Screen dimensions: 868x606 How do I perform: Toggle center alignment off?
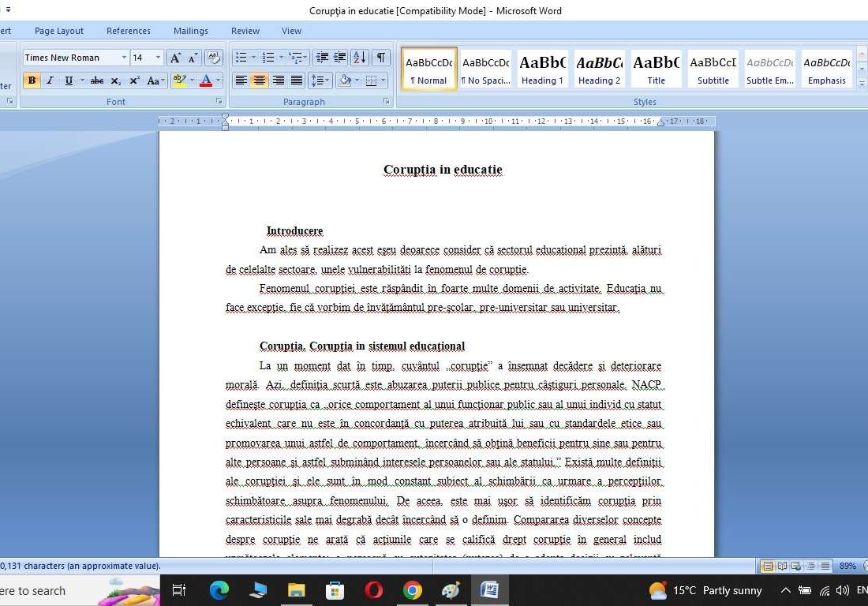[x=260, y=80]
